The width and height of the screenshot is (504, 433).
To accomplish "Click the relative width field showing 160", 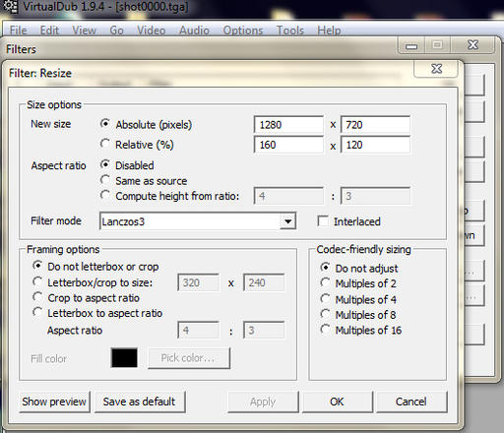I will [288, 145].
